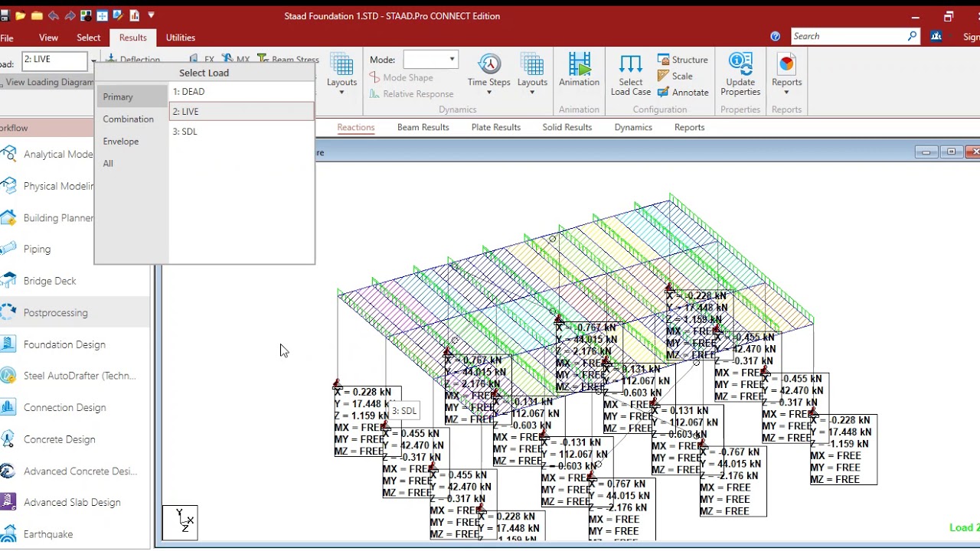
Task: Click the Structure configuration option
Action: click(683, 60)
